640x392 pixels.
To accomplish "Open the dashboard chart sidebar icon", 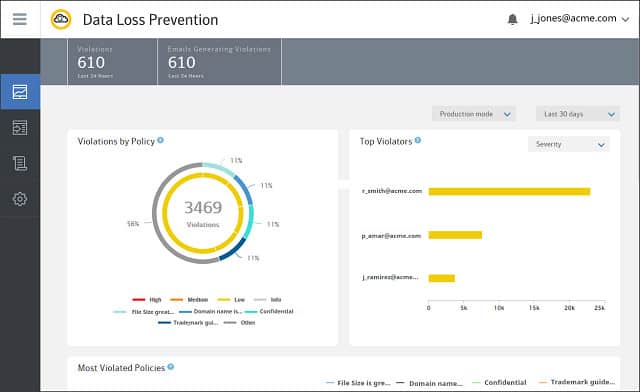I will click(20, 92).
